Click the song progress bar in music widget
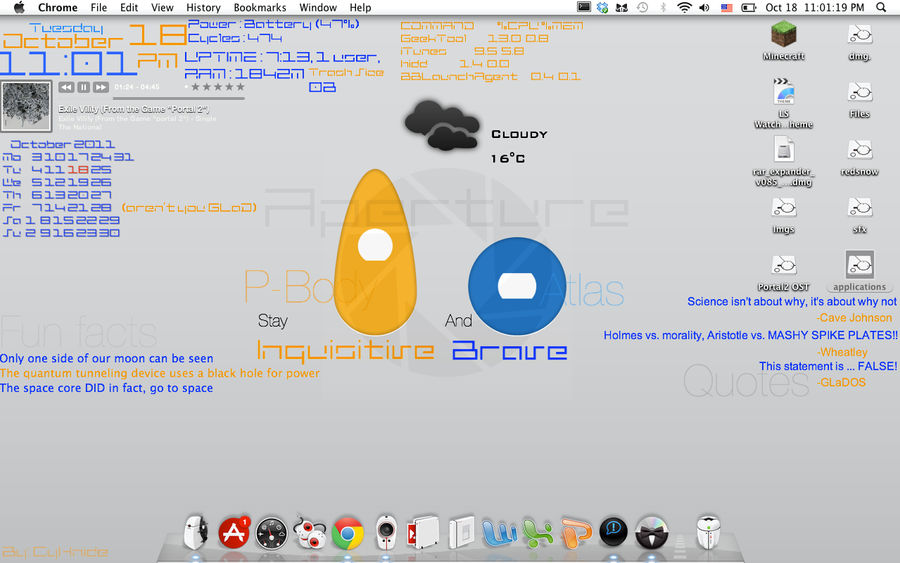900x563 pixels. [x=179, y=99]
